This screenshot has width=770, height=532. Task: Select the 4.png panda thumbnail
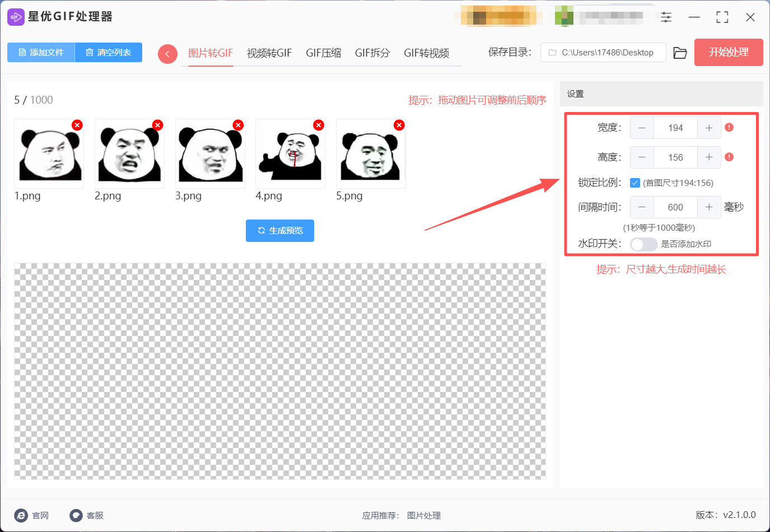pos(290,153)
